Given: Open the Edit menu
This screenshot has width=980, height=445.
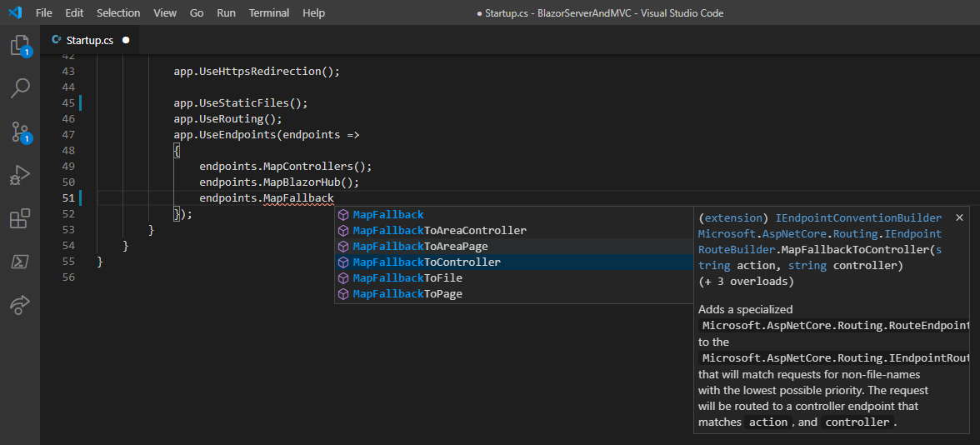Looking at the screenshot, I should [x=74, y=12].
